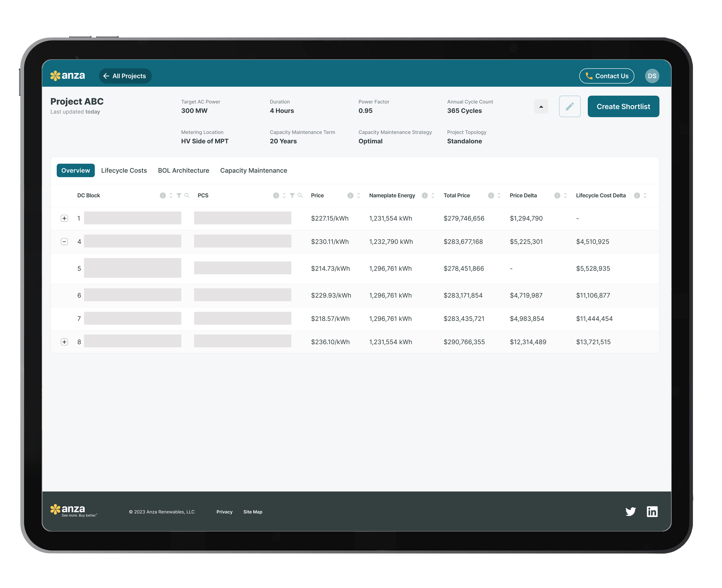Click the Price column info icon
The image size is (722, 588).
tap(350, 196)
